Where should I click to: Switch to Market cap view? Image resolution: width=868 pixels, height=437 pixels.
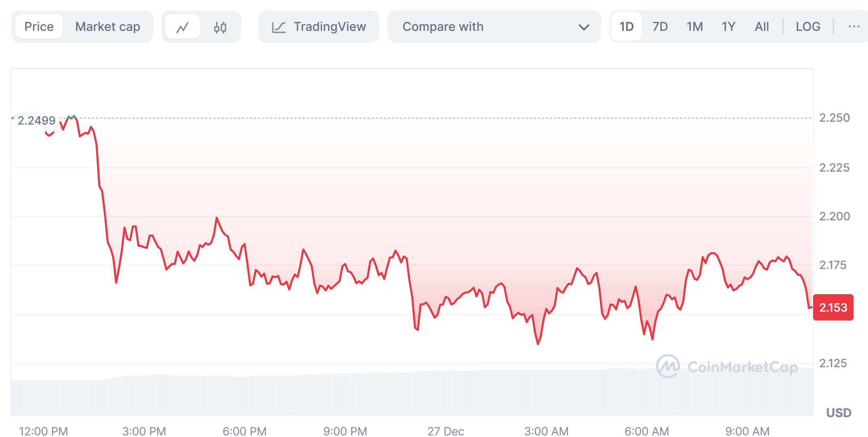[x=107, y=27]
